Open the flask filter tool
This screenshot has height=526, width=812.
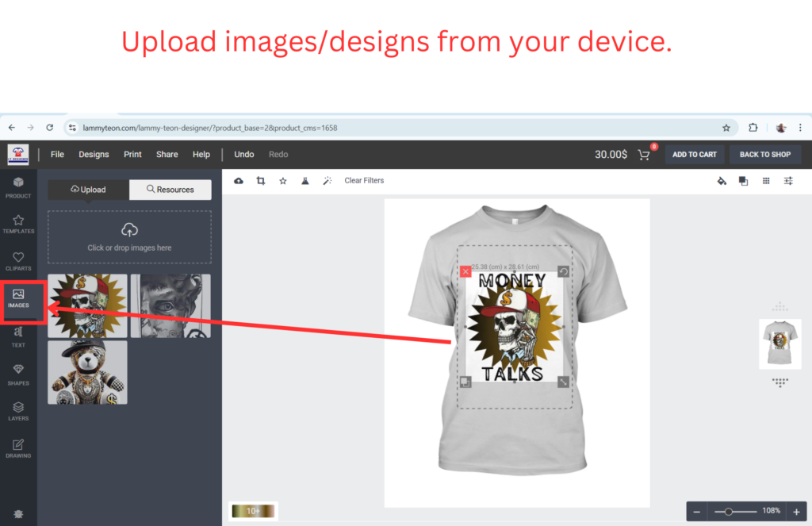(x=305, y=181)
